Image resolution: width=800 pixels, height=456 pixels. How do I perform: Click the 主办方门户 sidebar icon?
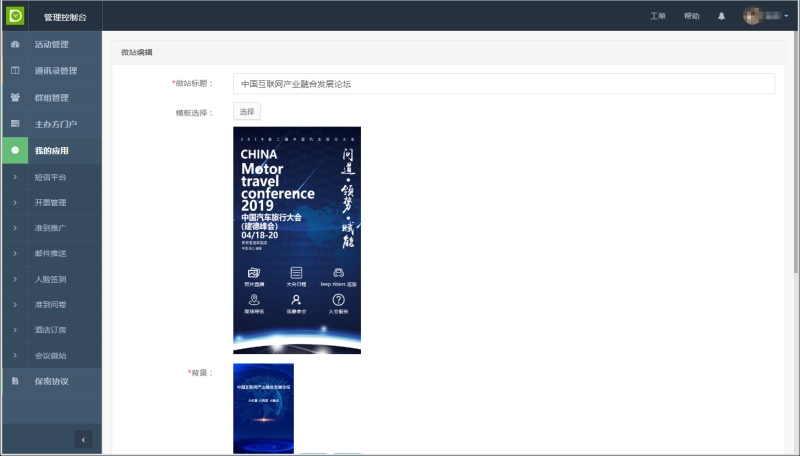15,124
